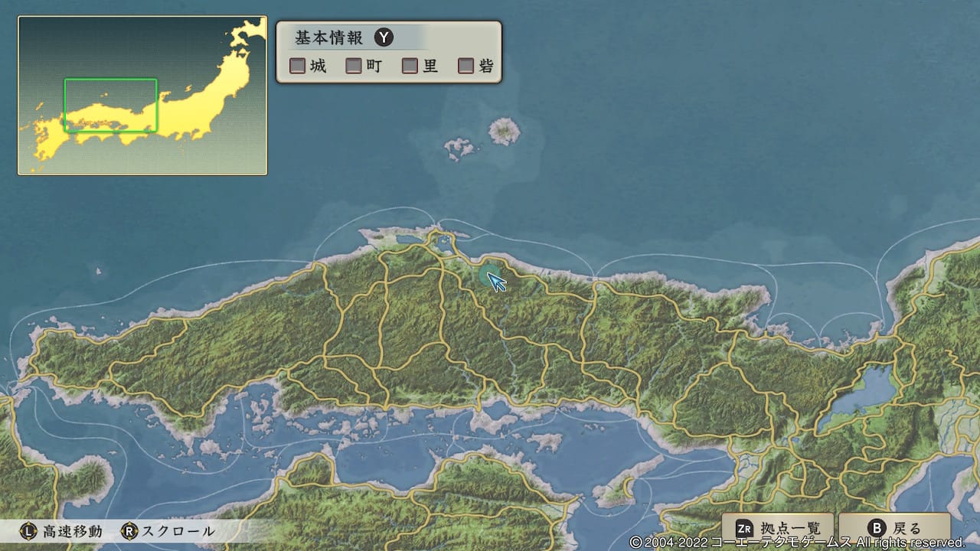Click the 城 castle marker checkbox square
This screenshot has height=551, width=980.
point(296,67)
